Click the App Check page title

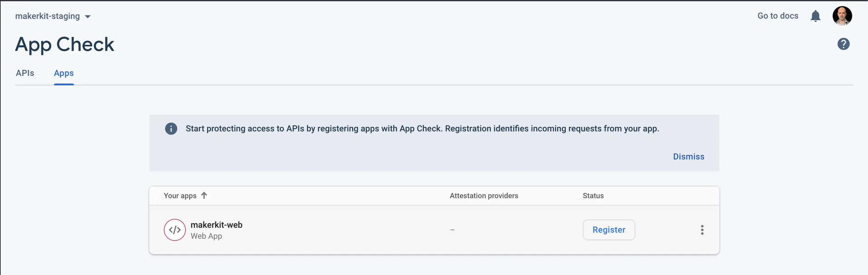click(65, 44)
